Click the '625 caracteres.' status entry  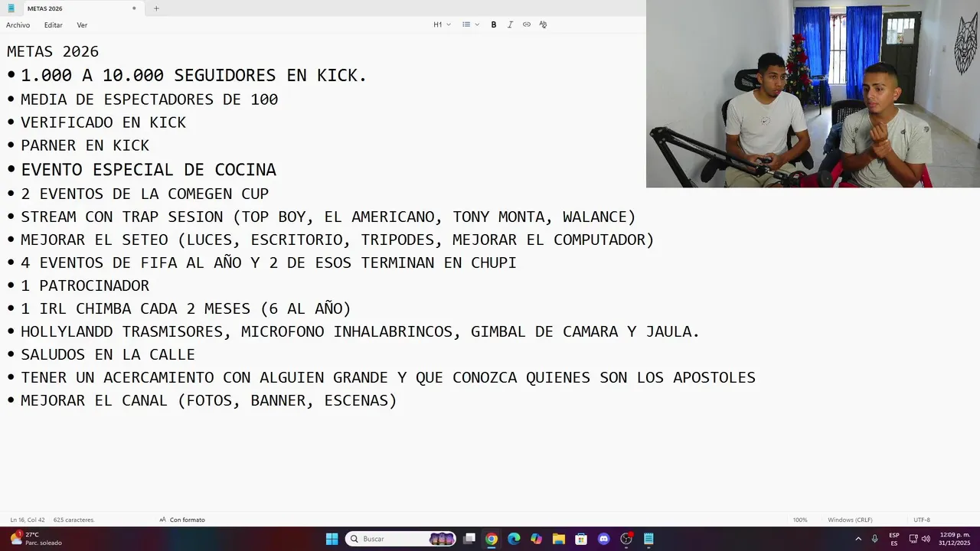74,520
